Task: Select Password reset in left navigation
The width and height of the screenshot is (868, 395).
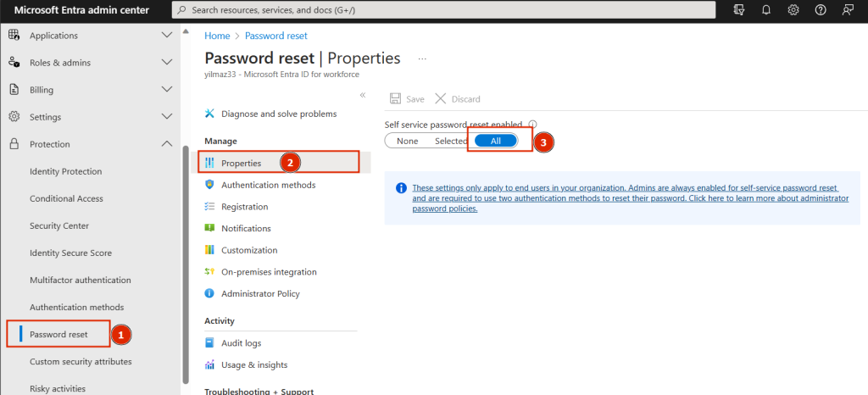Action: coord(58,334)
